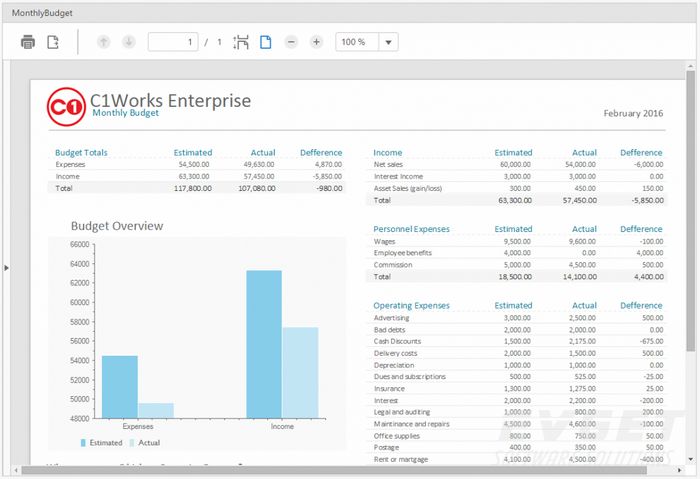Click the vertical scrollbar thumb
The image size is (700, 479).
[x=691, y=211]
